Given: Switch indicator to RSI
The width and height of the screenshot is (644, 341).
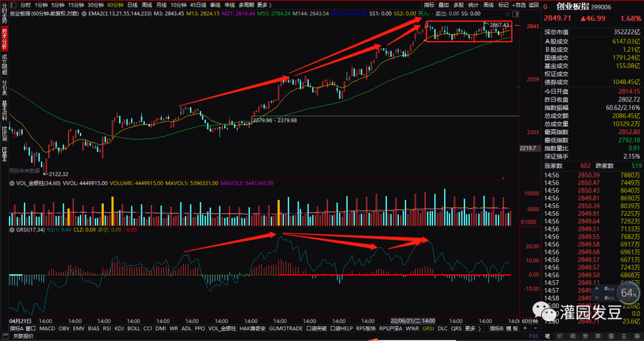Looking at the screenshot, I should point(107,328).
